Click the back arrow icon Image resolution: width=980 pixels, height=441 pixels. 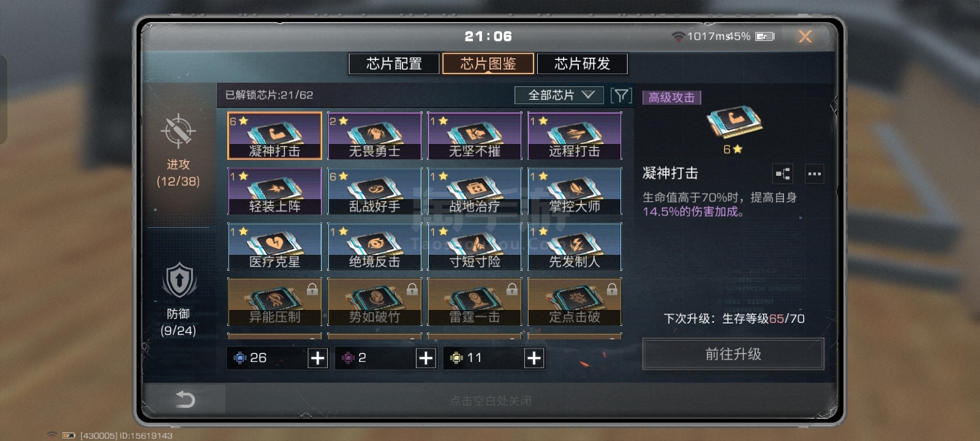click(184, 399)
